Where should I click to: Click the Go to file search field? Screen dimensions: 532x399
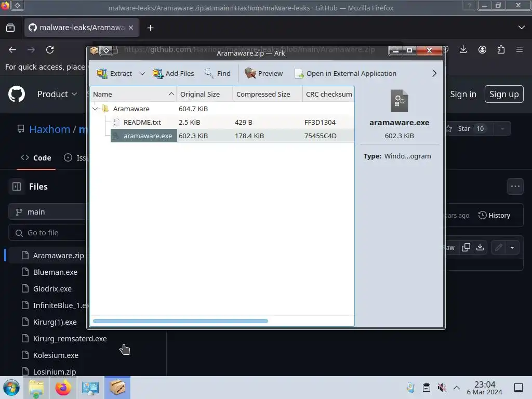(47, 233)
